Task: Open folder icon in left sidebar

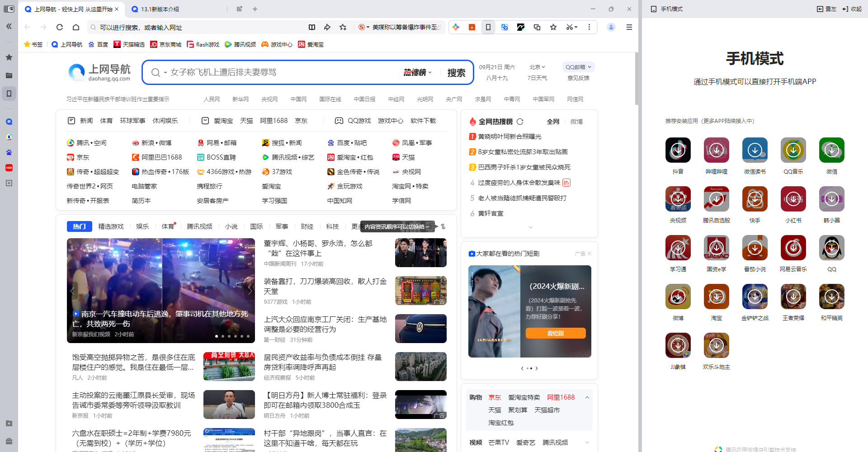Action: [x=9, y=75]
